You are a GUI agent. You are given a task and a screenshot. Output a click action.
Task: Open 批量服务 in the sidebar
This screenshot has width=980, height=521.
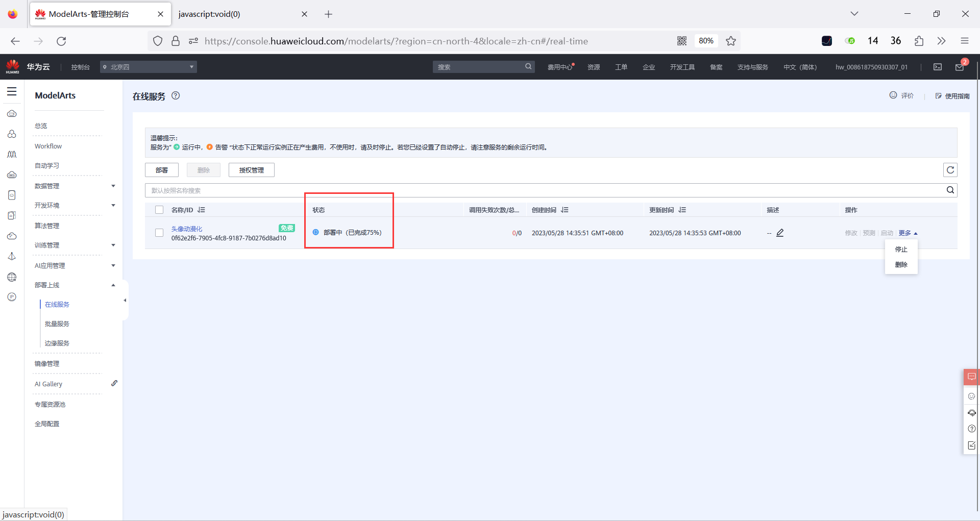[x=57, y=324]
